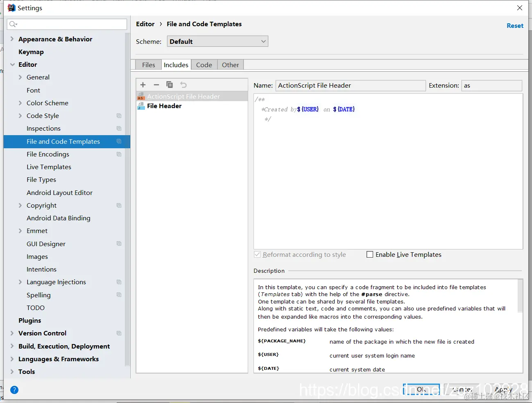Screen dimensions: 532x403
Task: Expand the Language Injections node
Action: pyautogui.click(x=20, y=282)
